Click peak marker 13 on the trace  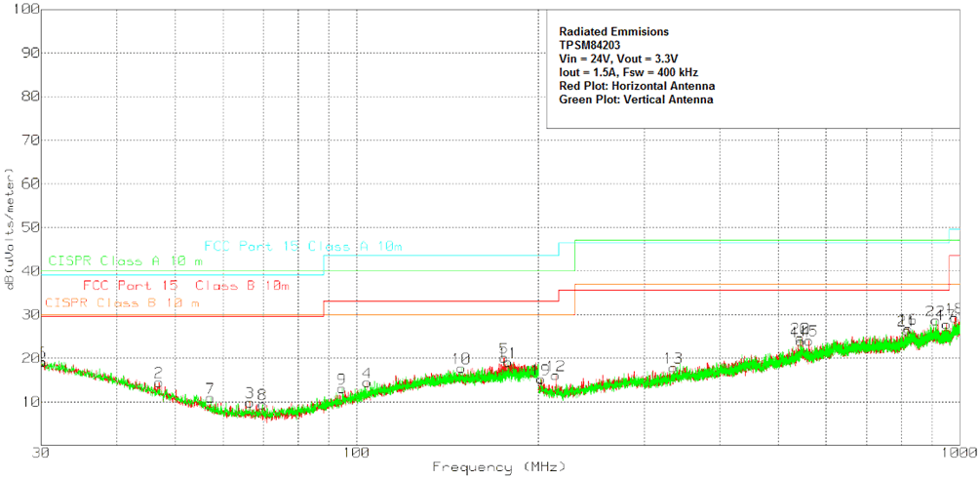pyautogui.click(x=672, y=359)
